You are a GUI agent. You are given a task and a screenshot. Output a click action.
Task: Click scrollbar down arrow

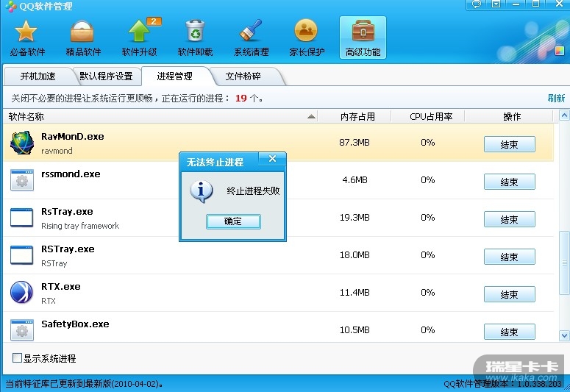564,335
